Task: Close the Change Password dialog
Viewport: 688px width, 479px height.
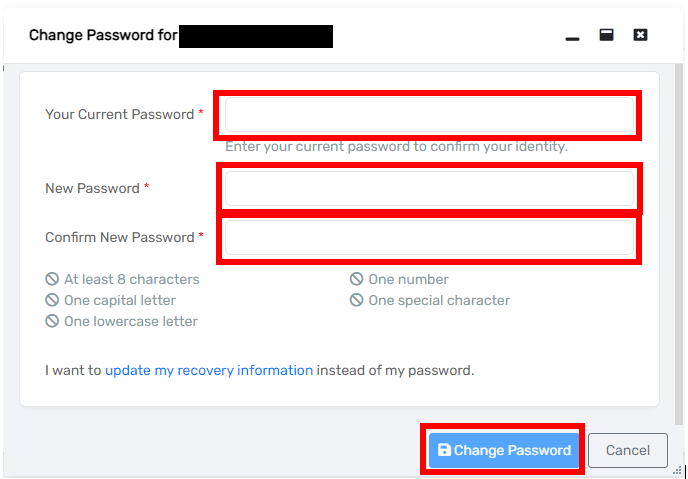Action: click(x=641, y=35)
